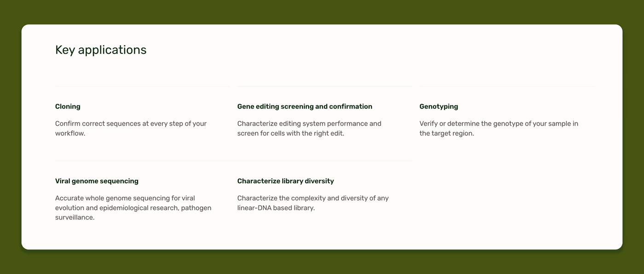
Task: Click the text about accurate whole genome sequencing
Action: 125,198
